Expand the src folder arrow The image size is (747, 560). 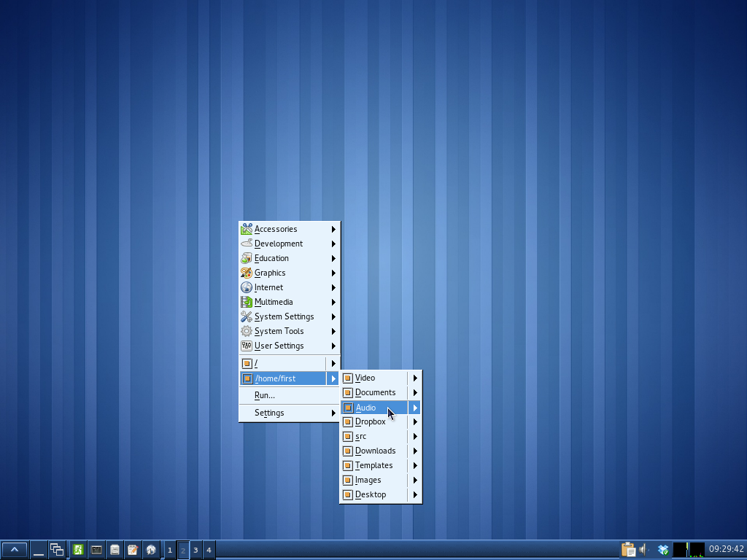(x=415, y=436)
